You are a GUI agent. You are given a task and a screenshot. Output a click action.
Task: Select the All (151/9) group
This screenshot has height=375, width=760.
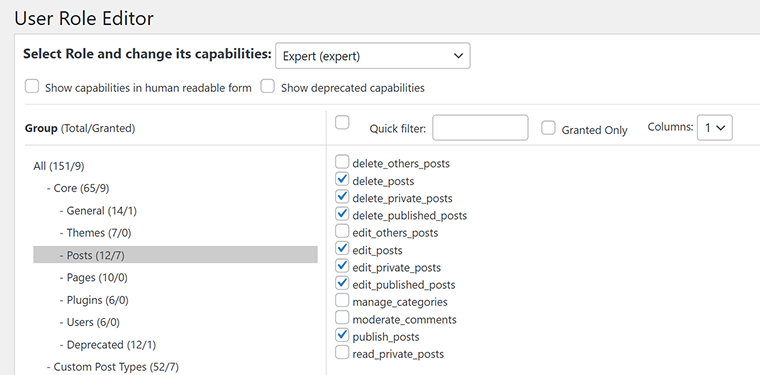[x=59, y=166]
